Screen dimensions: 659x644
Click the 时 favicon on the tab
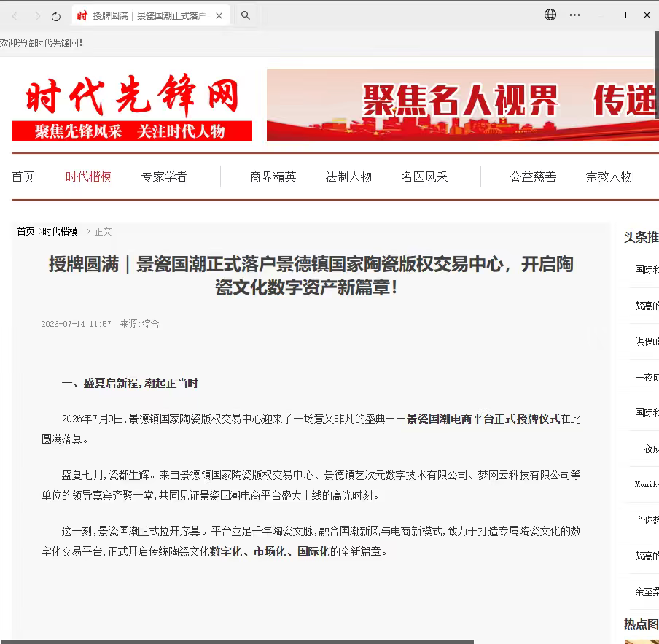82,15
